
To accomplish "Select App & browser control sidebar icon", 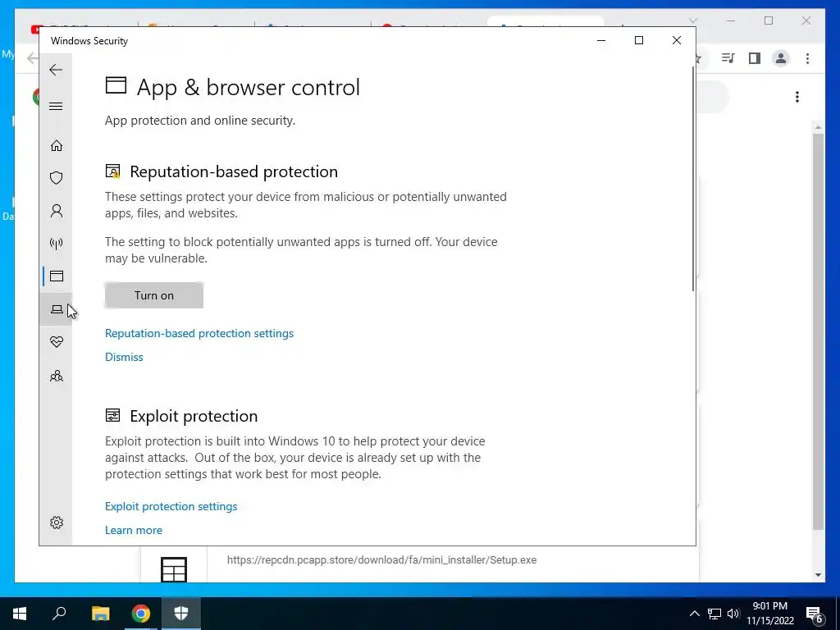I will [57, 276].
